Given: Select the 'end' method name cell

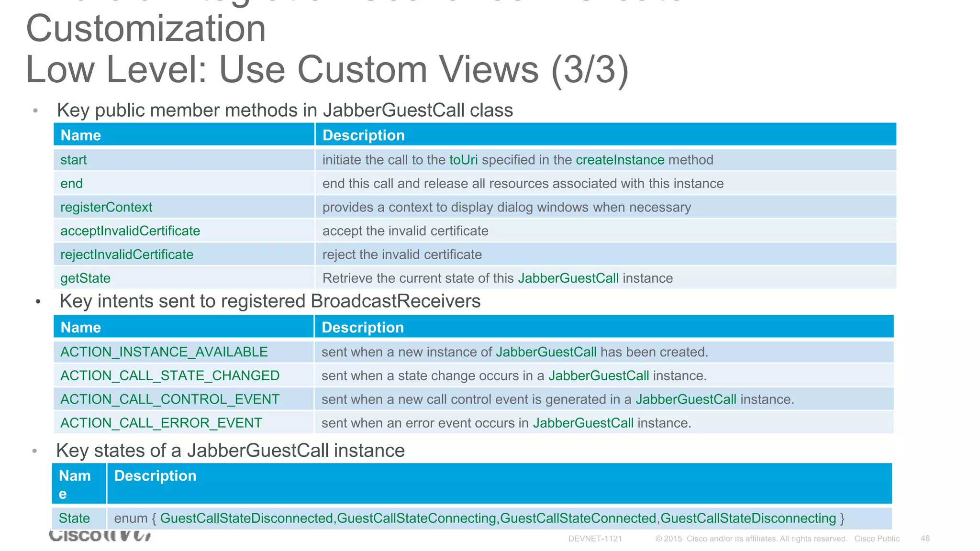Looking at the screenshot, I should coord(184,183).
